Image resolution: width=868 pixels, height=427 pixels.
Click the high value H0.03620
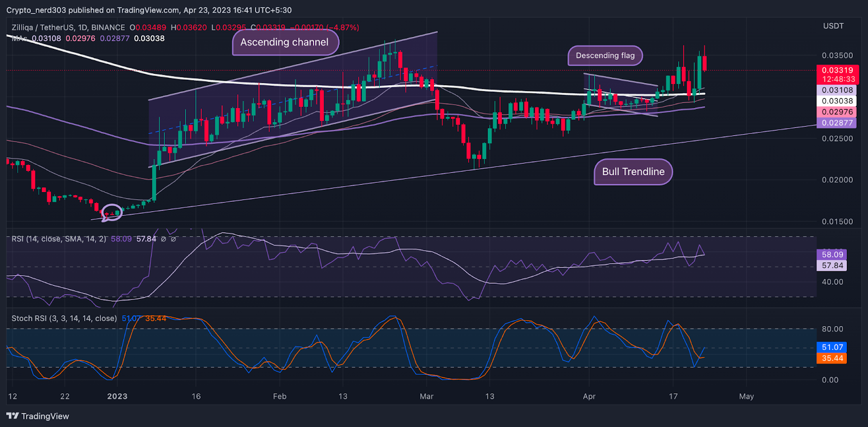click(x=189, y=28)
